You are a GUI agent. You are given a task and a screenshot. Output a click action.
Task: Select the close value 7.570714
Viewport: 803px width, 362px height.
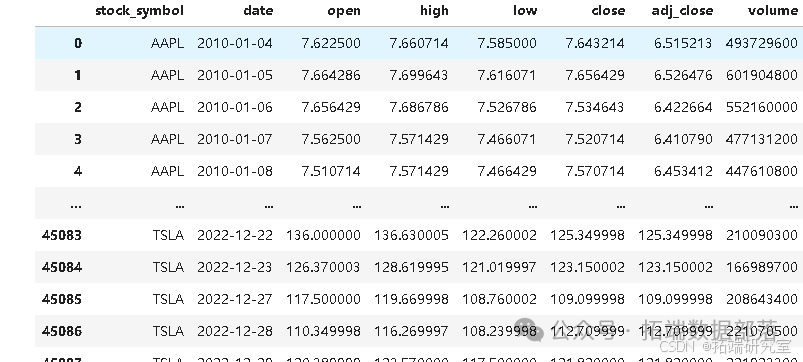tap(595, 172)
